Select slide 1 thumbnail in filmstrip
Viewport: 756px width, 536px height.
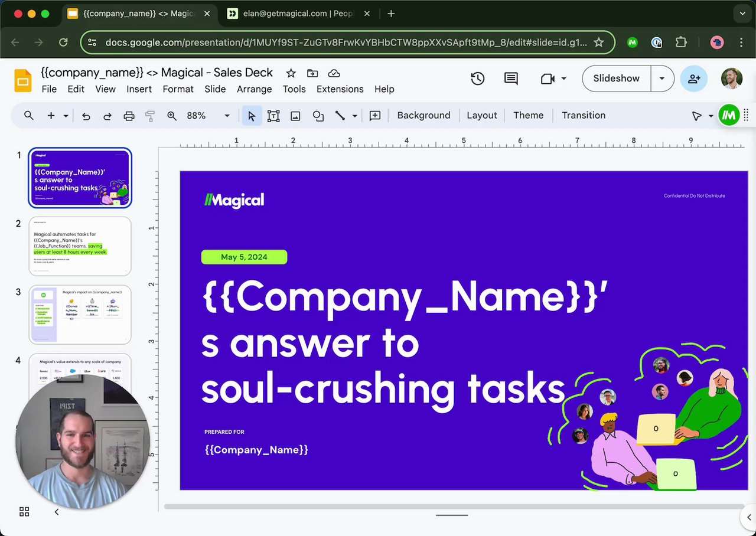80,178
